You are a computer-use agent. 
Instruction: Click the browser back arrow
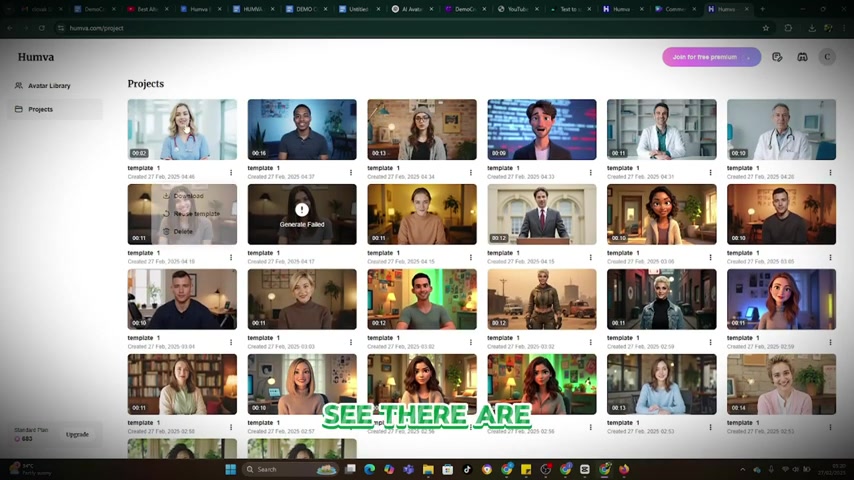(x=10, y=28)
